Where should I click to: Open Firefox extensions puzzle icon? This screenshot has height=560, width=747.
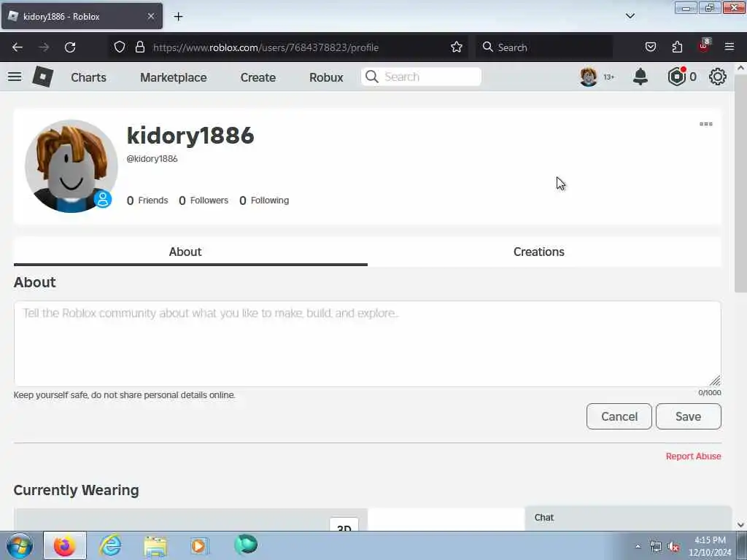coord(677,47)
